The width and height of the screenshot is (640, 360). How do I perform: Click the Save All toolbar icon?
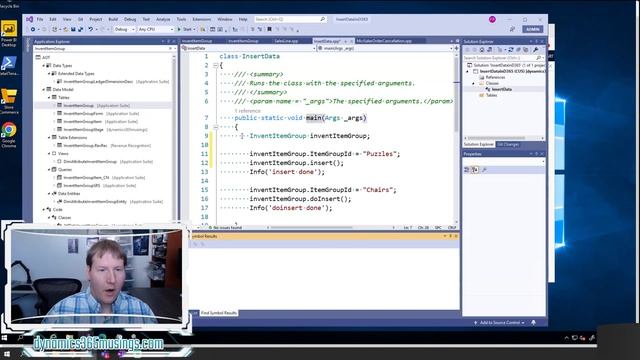[x=80, y=29]
